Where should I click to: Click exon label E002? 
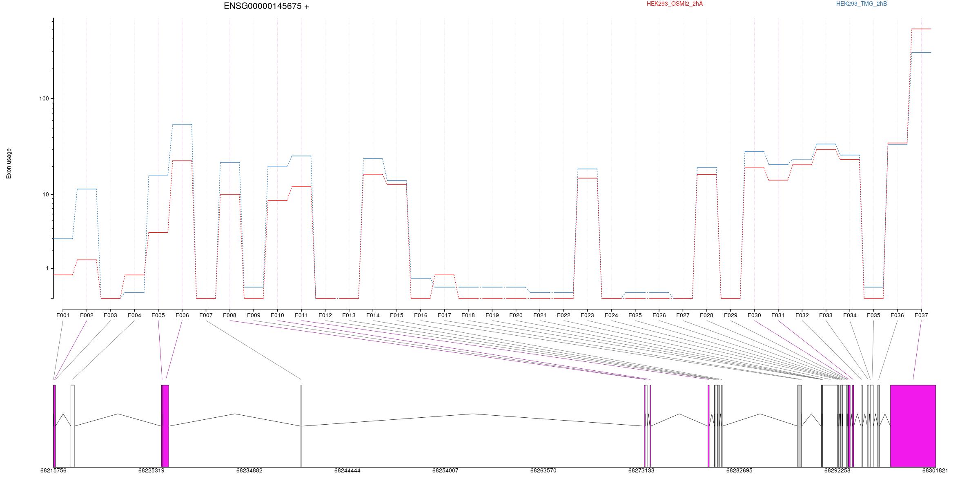tap(87, 315)
